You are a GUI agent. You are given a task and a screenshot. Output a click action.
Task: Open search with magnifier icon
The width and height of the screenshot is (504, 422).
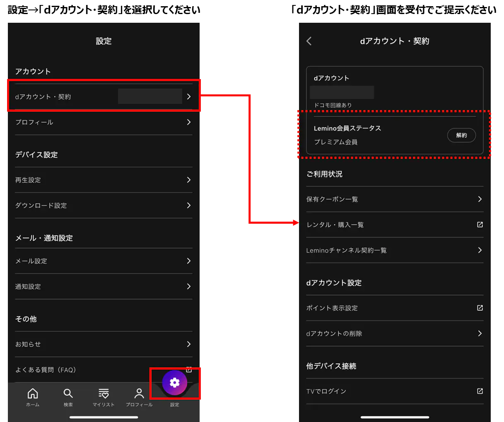tap(68, 393)
